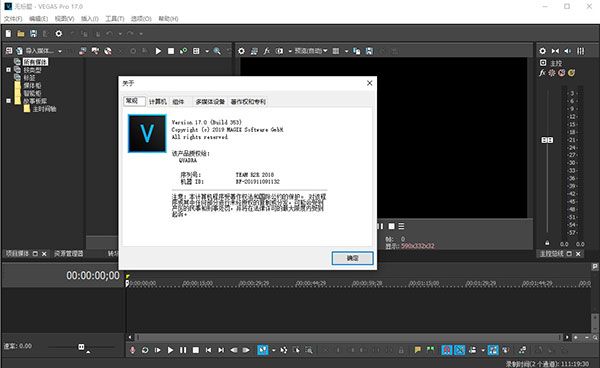The width and height of the screenshot is (600, 368).
Task: Toggle split screen view icon in the preview toolbar
Action: (x=280, y=51)
